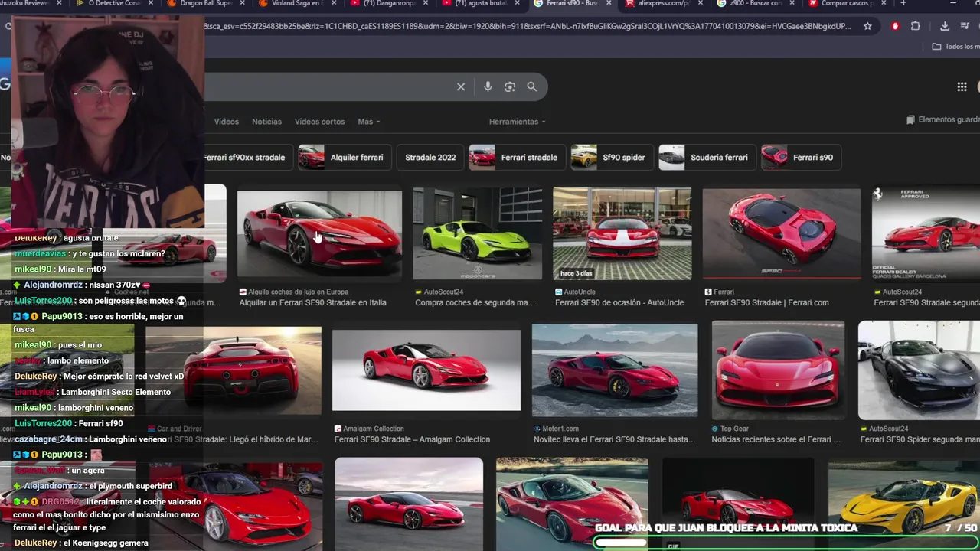Screen dimensions: 980x551
Task: Open the green Ferrari AutoScout24 image
Action: coord(478,234)
